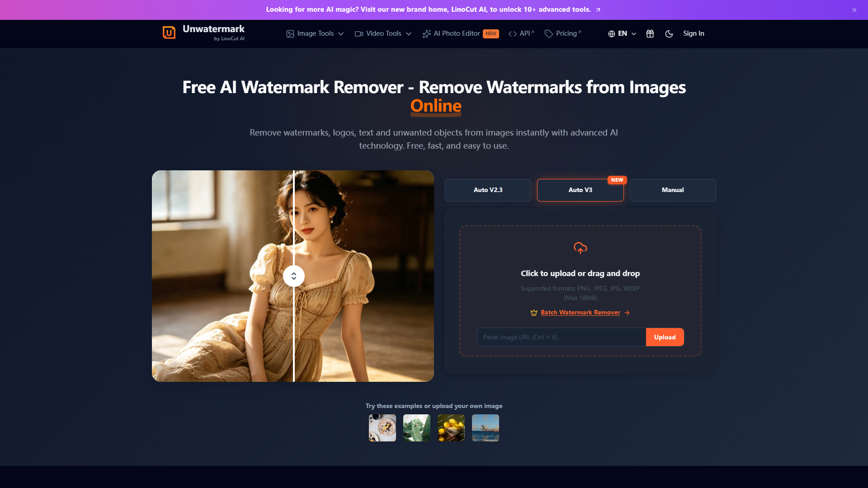This screenshot has width=868, height=488.
Task: Click the Pricing tag icon
Action: pyautogui.click(x=549, y=34)
